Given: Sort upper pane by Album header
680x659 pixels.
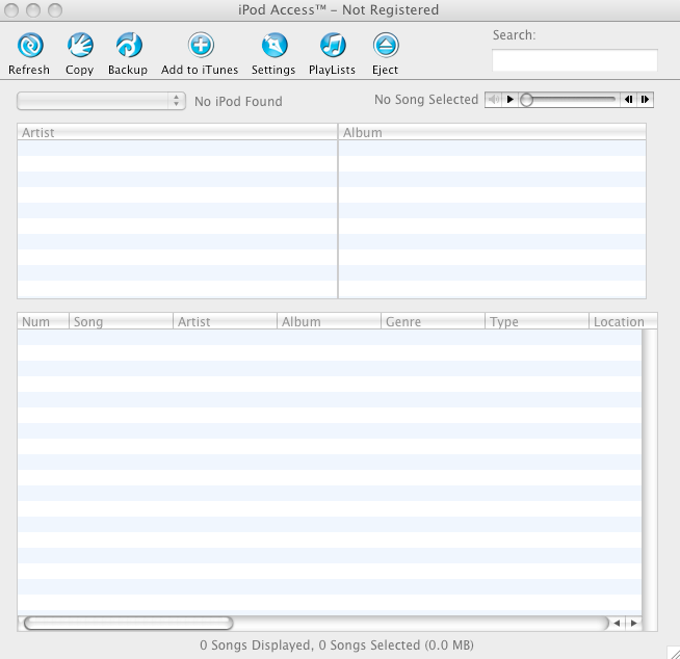Looking at the screenshot, I should click(x=492, y=132).
